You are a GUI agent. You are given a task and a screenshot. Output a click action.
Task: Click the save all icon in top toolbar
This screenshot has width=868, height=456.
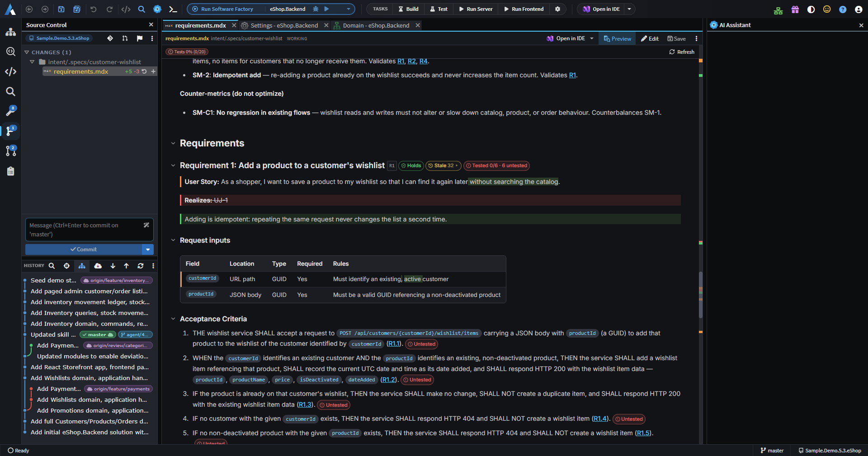coord(77,9)
